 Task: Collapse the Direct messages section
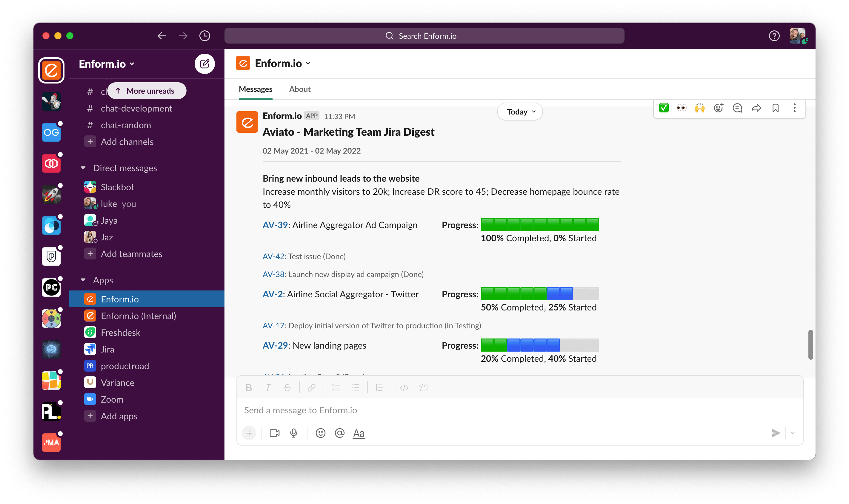click(x=83, y=168)
